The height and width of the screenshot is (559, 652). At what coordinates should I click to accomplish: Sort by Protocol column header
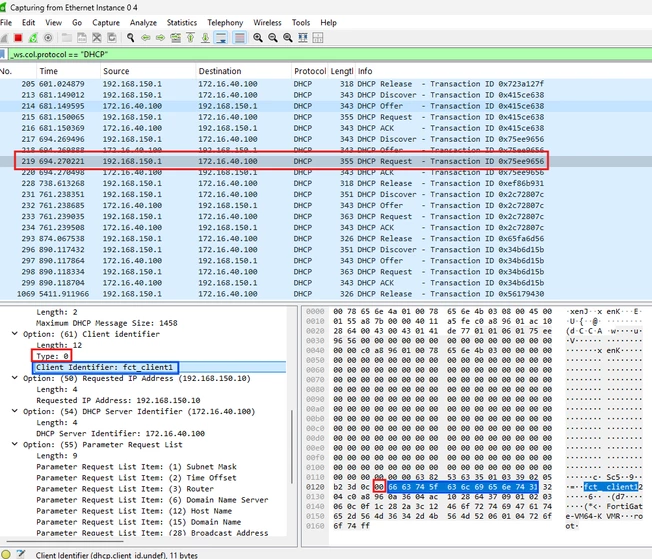click(x=310, y=71)
